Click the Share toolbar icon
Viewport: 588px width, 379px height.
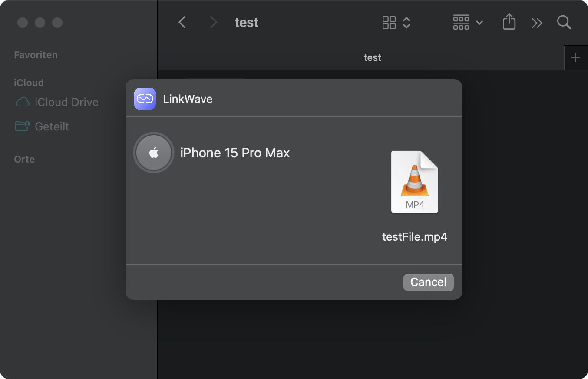pos(509,22)
